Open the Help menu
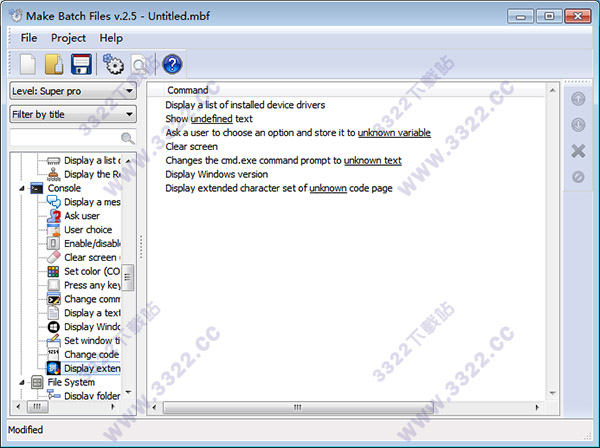Viewport: 600px width, 448px height. (x=111, y=38)
